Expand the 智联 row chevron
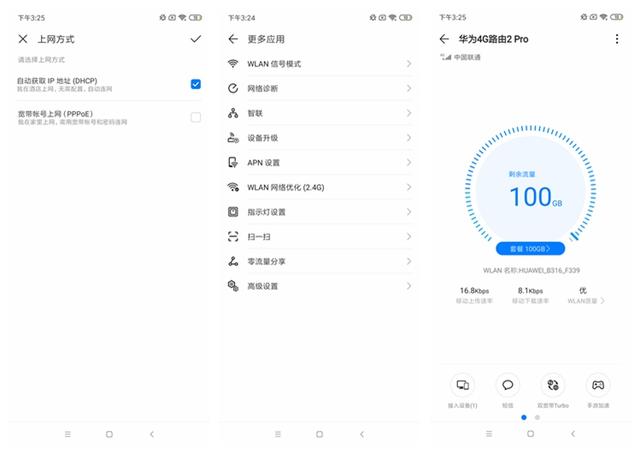Screen dimensions: 640x455 (409, 113)
